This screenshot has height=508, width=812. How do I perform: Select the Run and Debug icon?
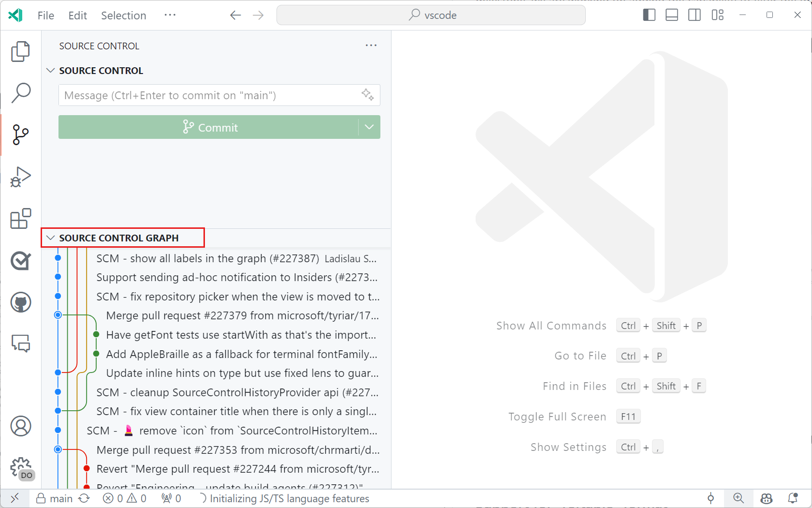20,177
